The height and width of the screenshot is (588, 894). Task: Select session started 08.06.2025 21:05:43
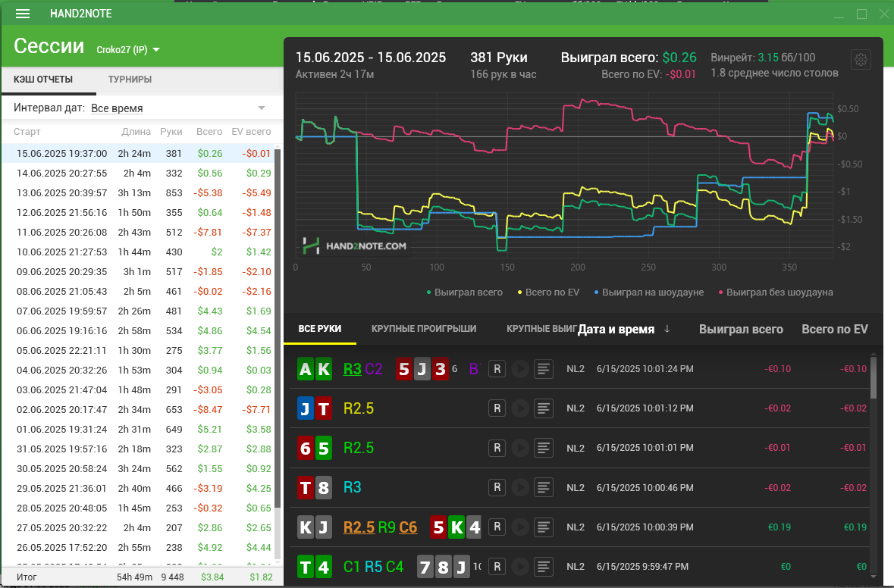138,291
